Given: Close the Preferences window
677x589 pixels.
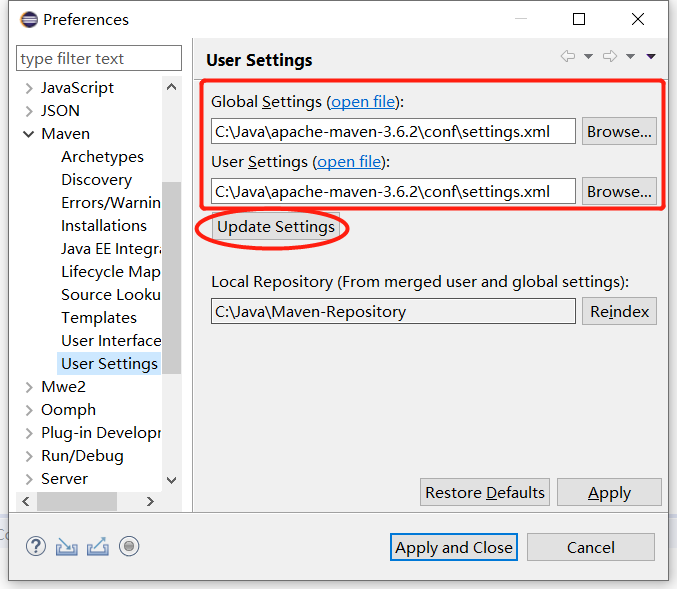Looking at the screenshot, I should click(638, 19).
